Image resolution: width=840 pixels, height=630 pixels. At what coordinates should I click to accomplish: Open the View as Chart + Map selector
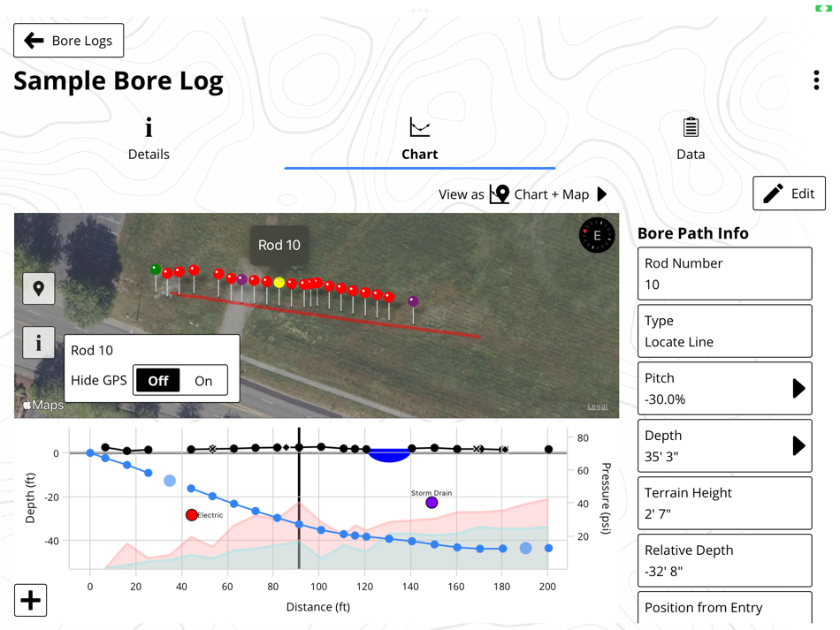pyautogui.click(x=523, y=194)
